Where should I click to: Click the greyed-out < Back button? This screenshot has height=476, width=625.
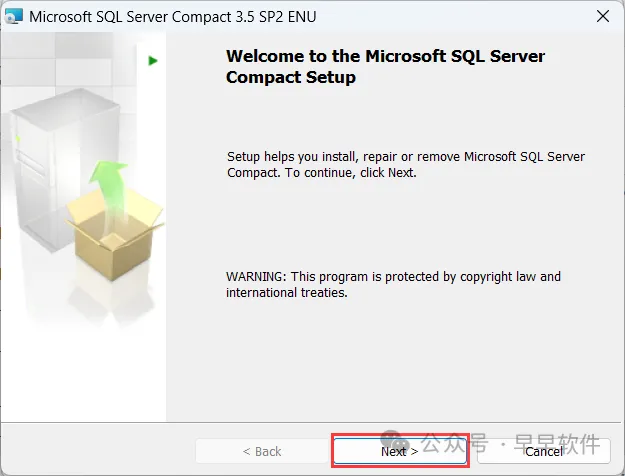pyautogui.click(x=262, y=451)
